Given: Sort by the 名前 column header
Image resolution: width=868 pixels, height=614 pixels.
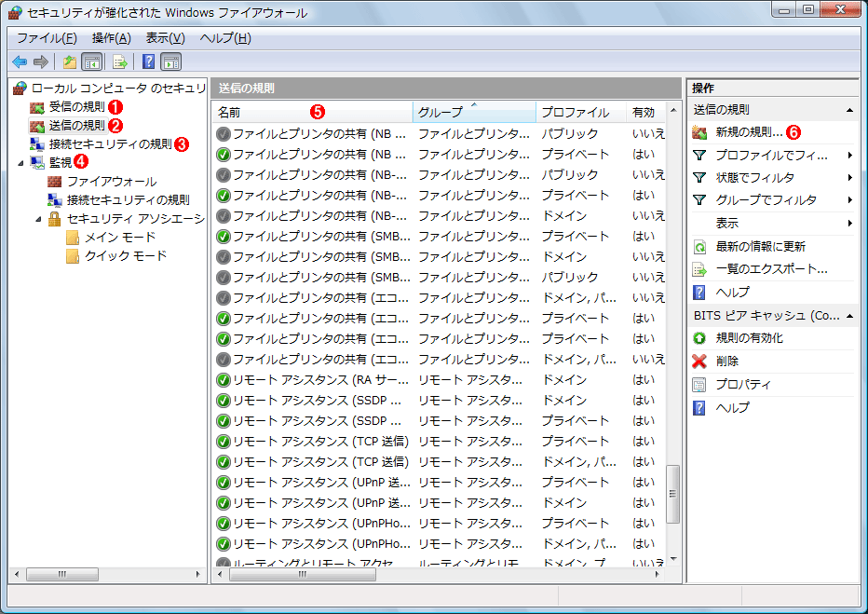Looking at the screenshot, I should tap(312, 113).
